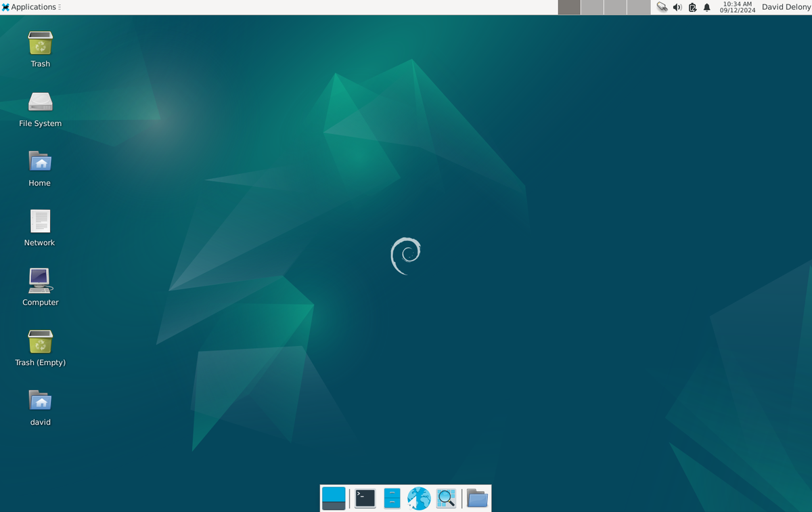The image size is (812, 512).
Task: Switch to the fourth workspace
Action: coord(638,7)
